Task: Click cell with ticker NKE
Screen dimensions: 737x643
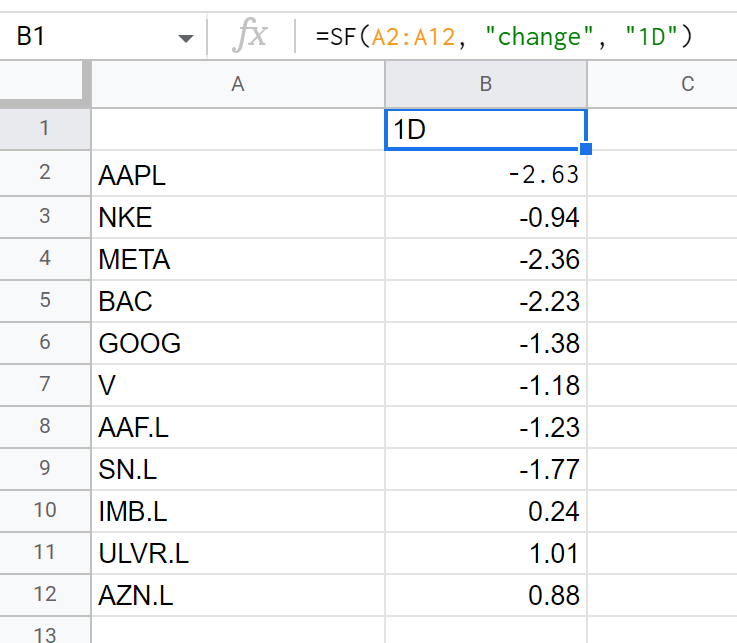Action: (x=238, y=217)
